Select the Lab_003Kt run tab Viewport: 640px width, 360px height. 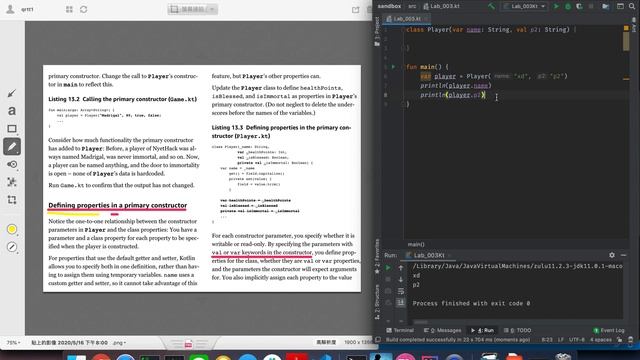pos(428,255)
